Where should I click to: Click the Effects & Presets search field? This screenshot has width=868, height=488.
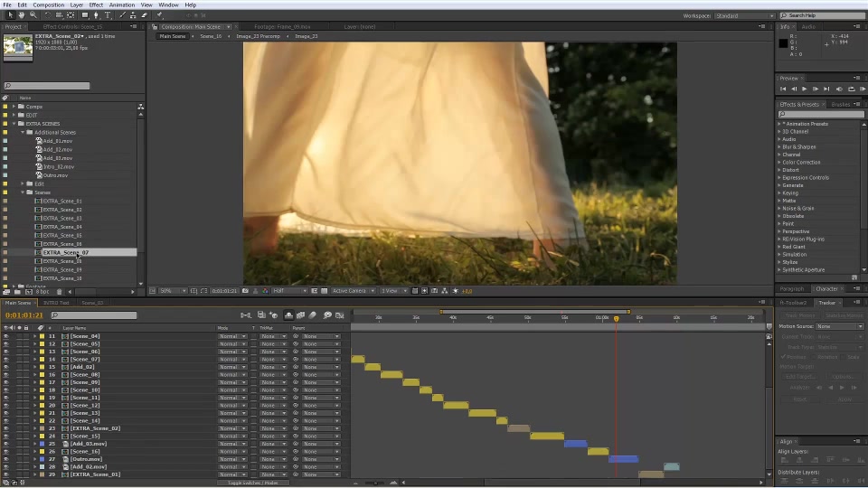tap(821, 115)
